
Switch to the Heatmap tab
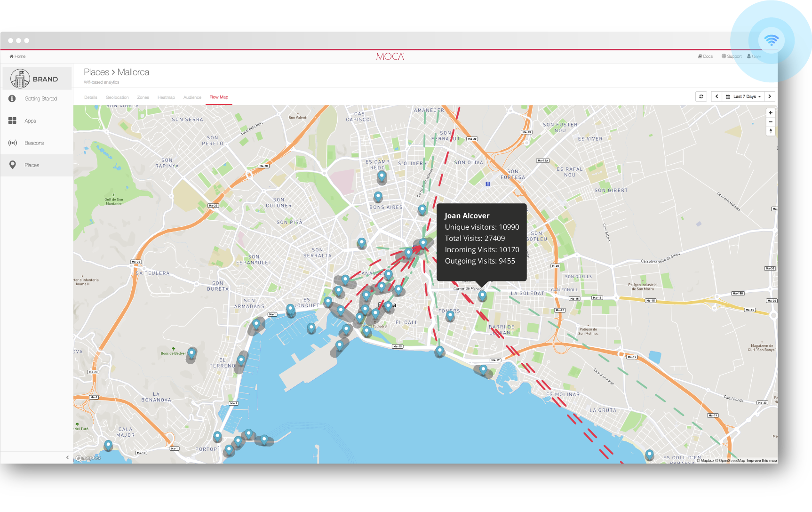click(x=166, y=97)
